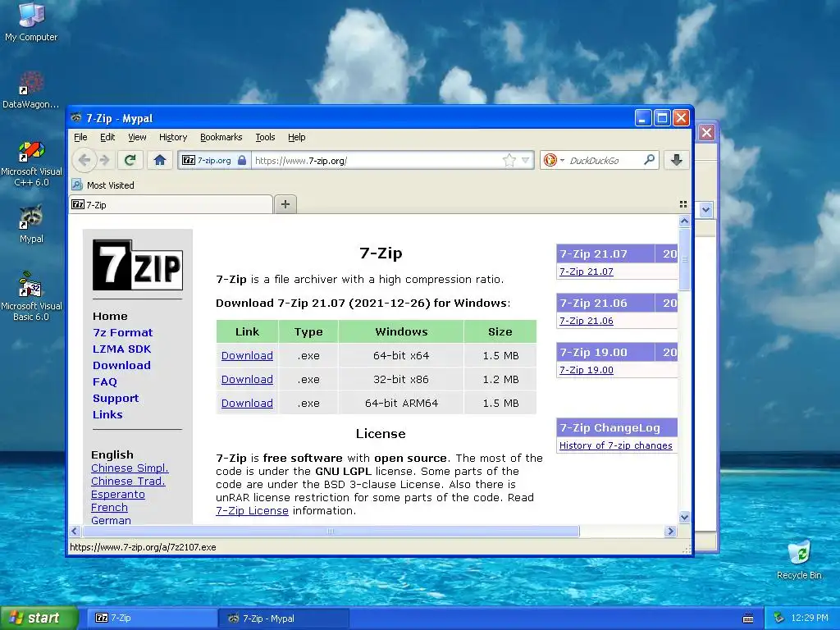Open the Links sidebar link

[x=107, y=414]
